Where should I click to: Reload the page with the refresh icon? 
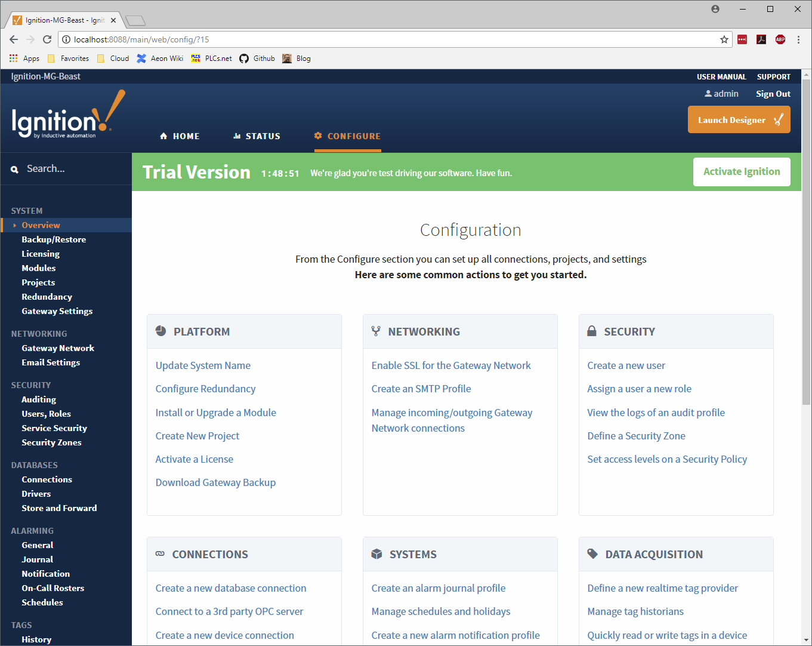[x=47, y=39]
